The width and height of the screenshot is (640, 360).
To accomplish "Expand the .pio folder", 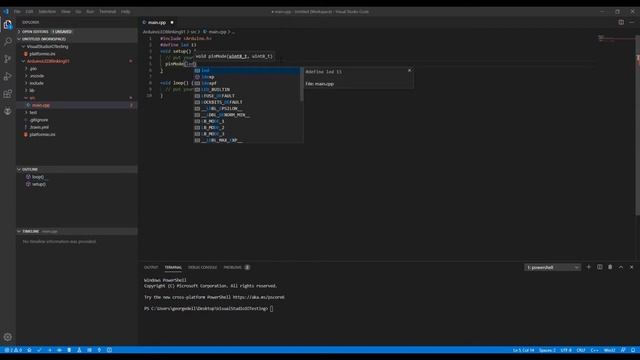I will pyautogui.click(x=77, y=69).
